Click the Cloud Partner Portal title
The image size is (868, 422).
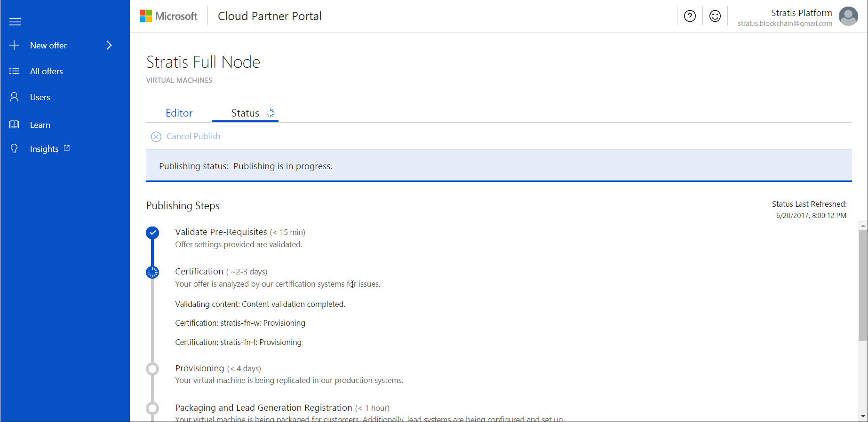(270, 16)
